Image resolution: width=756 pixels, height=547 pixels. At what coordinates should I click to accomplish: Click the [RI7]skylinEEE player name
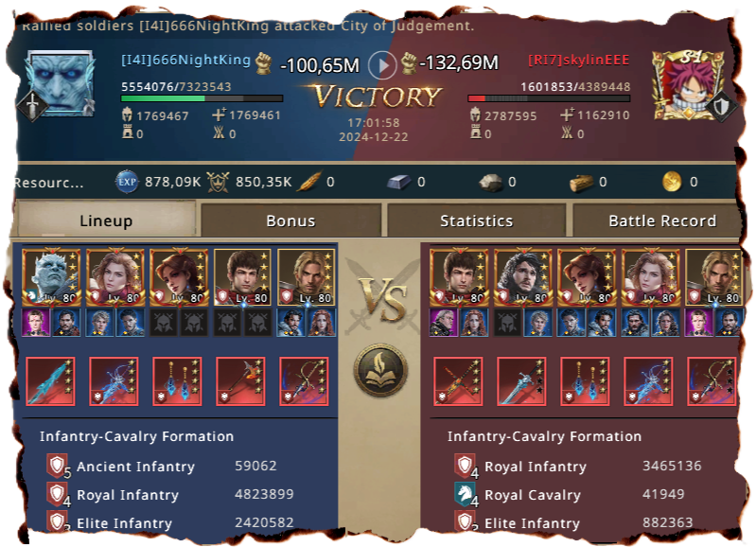578,60
